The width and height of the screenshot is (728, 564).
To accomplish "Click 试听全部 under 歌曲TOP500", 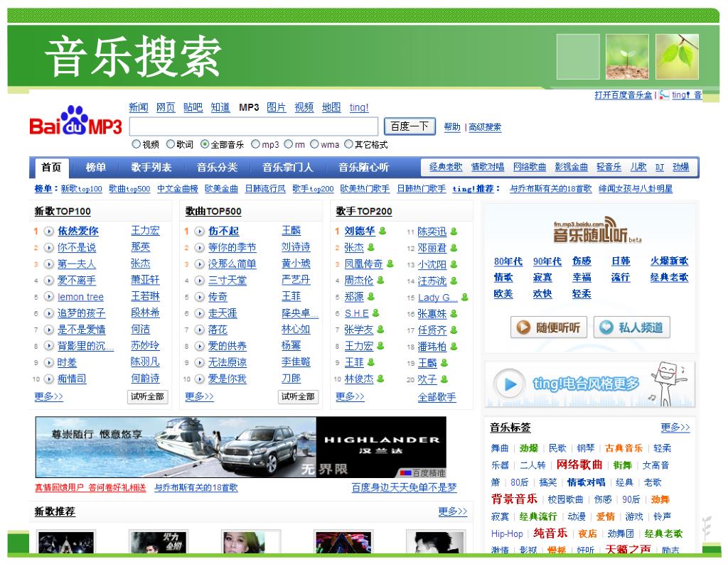I will [x=298, y=396].
